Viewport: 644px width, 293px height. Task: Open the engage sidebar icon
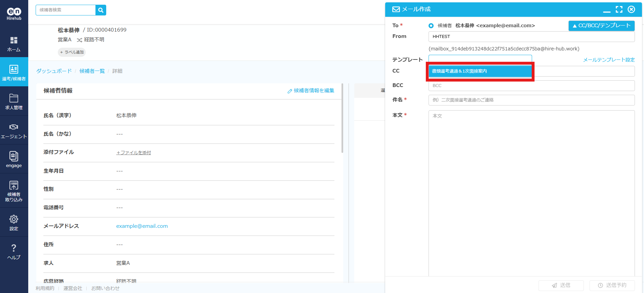point(14,156)
